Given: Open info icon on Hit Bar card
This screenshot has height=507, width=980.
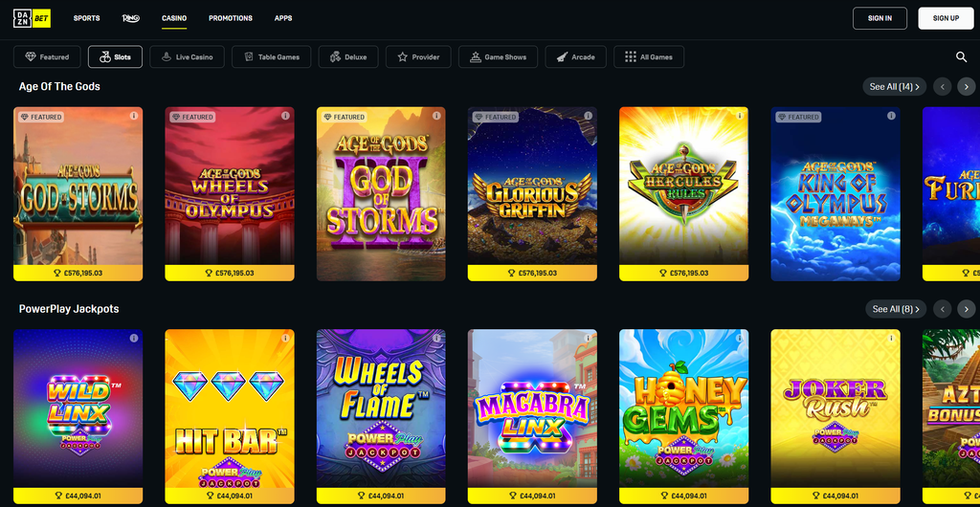Looking at the screenshot, I should tap(285, 338).
